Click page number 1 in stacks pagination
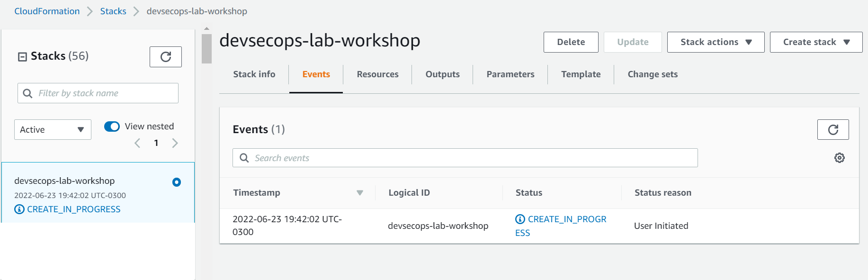The height and width of the screenshot is (280, 868). (156, 143)
